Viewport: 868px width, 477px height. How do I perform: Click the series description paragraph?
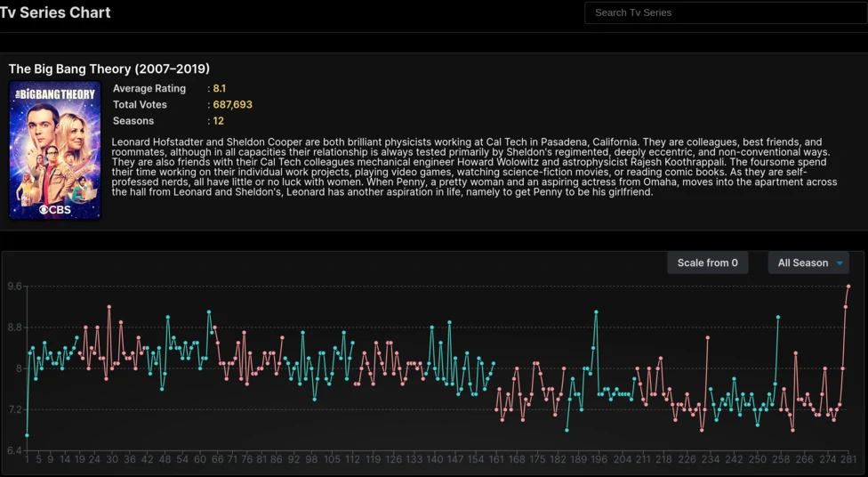click(474, 166)
